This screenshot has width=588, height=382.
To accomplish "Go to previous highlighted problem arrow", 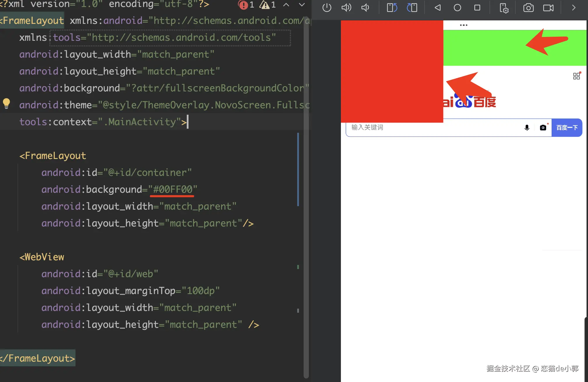I will 286,5.
